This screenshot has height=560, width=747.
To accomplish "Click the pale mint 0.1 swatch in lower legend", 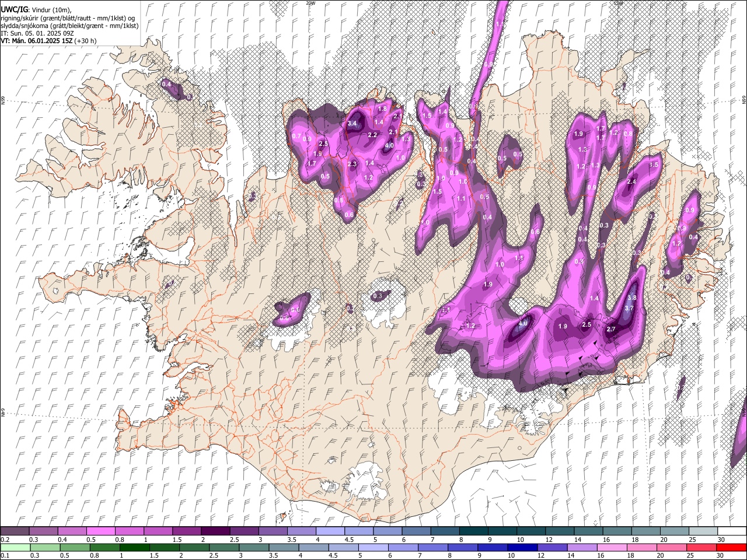I will click(15, 547).
